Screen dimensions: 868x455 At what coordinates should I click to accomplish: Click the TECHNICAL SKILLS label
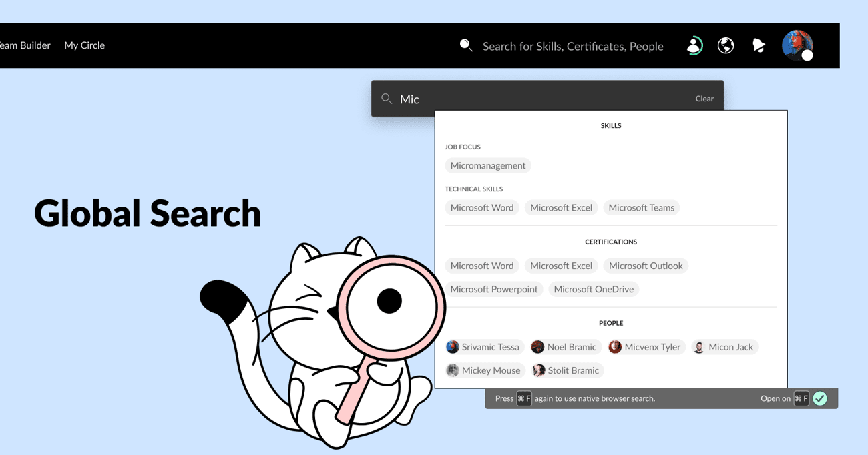click(x=474, y=189)
